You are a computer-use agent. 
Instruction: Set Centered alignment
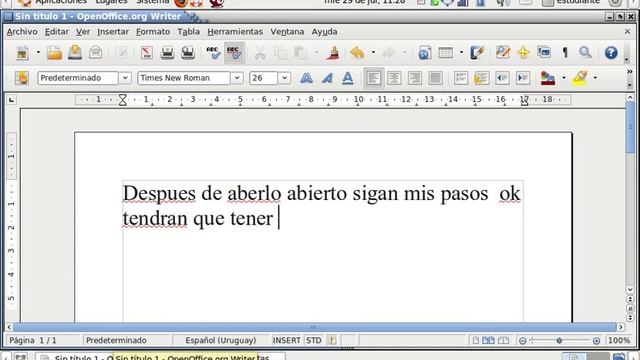394,78
